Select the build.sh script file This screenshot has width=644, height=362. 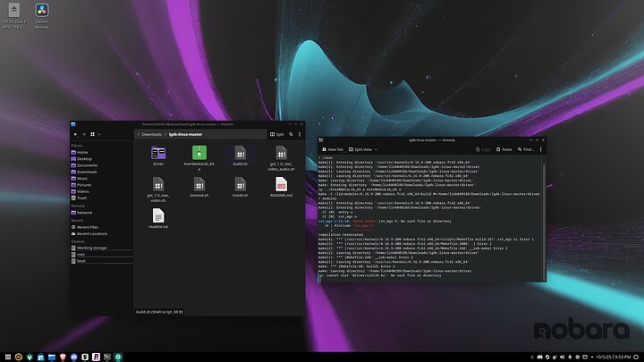241,156
